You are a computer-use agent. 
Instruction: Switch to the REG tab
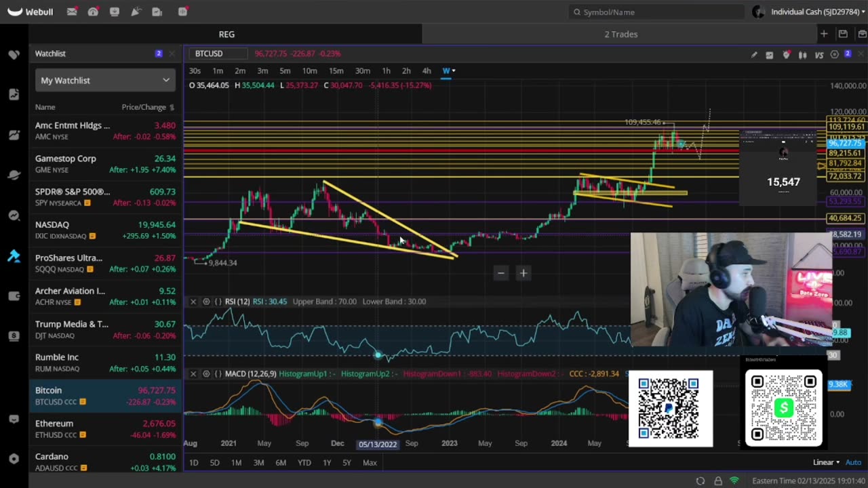[x=226, y=34]
